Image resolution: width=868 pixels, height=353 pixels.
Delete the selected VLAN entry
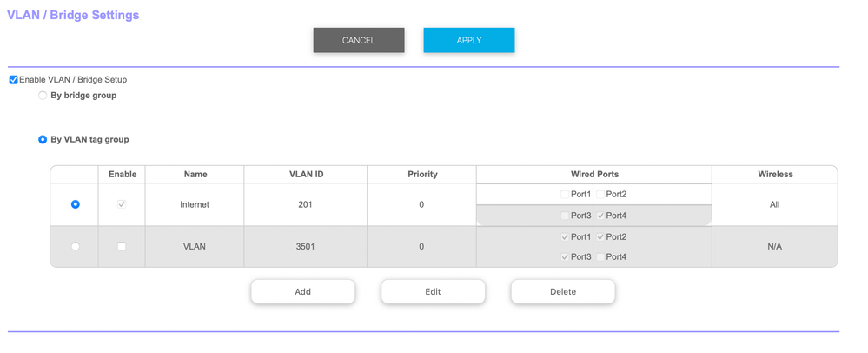click(562, 291)
